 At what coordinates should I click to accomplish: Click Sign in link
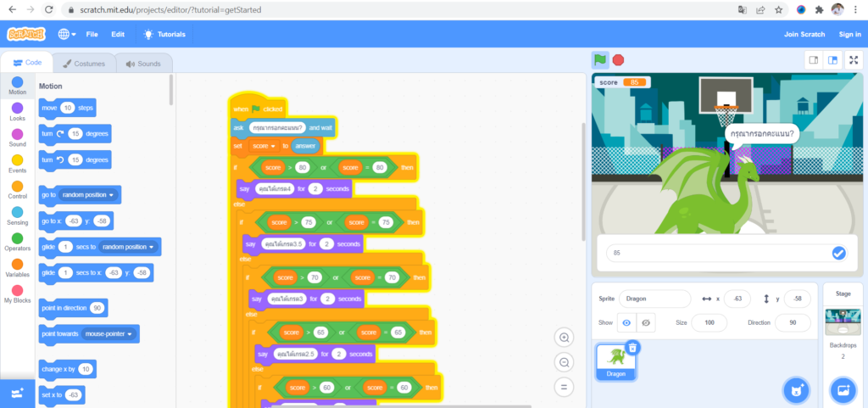[x=849, y=34]
